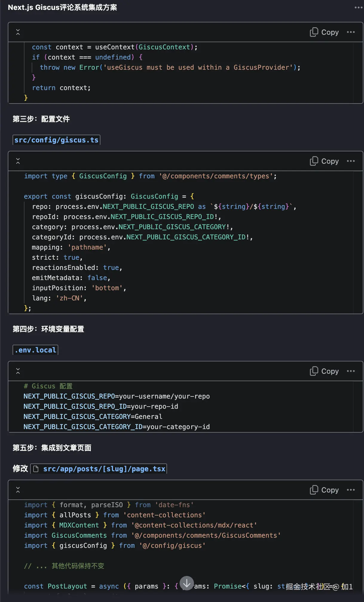Open the .env.local file link
Image resolution: width=364 pixels, height=602 pixels.
35,350
